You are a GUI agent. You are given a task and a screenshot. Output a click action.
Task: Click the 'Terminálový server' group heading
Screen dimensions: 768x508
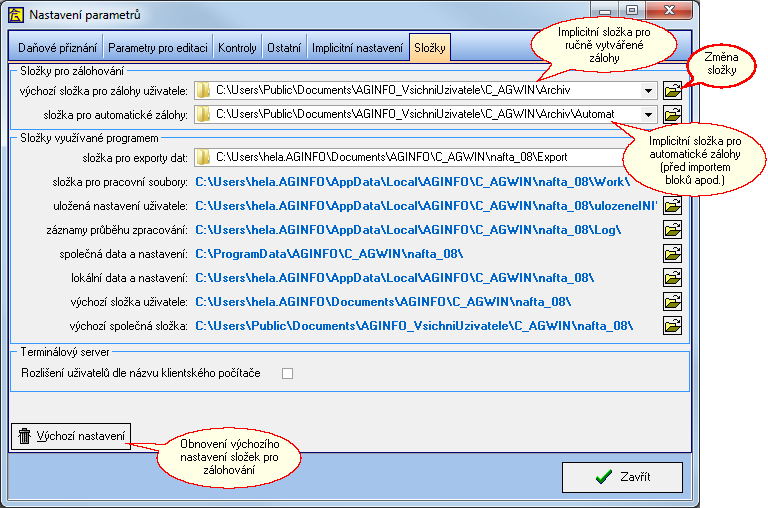[65, 352]
